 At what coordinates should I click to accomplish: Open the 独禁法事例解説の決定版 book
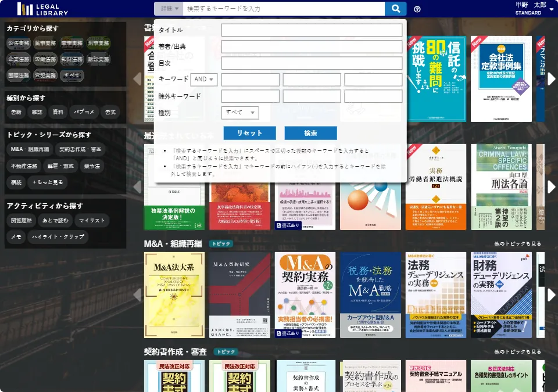(174, 206)
